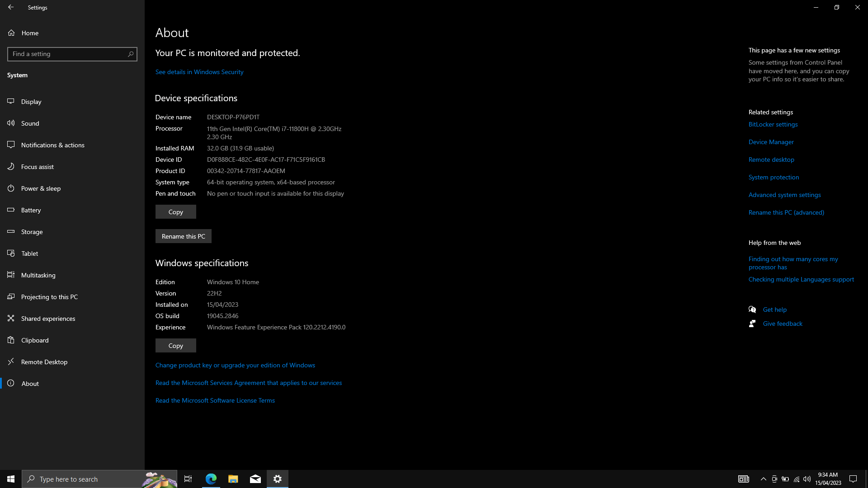Open the Windows Start menu
Screen dimensions: 868x488
tap(11, 479)
